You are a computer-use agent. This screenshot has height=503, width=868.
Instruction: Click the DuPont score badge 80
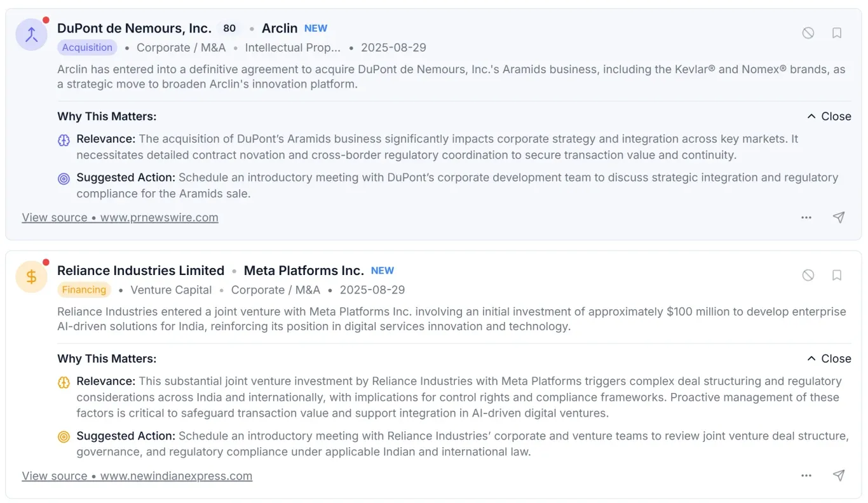pos(229,29)
